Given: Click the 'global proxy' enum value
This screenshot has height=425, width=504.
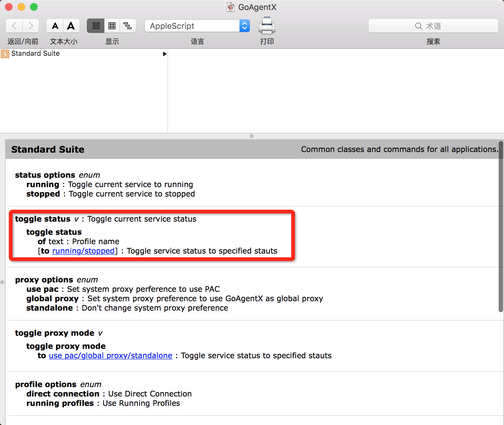Looking at the screenshot, I should (52, 298).
